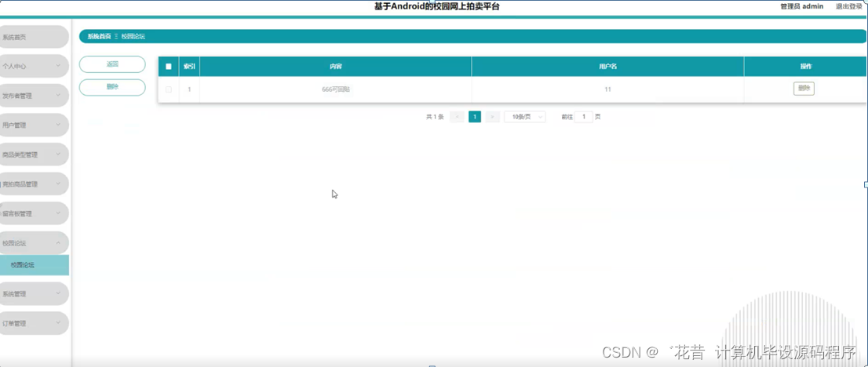Click the 前往 page number input field
The image size is (868, 367).
point(583,117)
